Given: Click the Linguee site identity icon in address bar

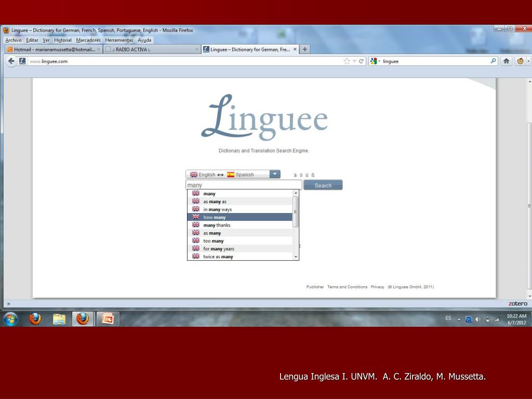Looking at the screenshot, I should [x=22, y=61].
